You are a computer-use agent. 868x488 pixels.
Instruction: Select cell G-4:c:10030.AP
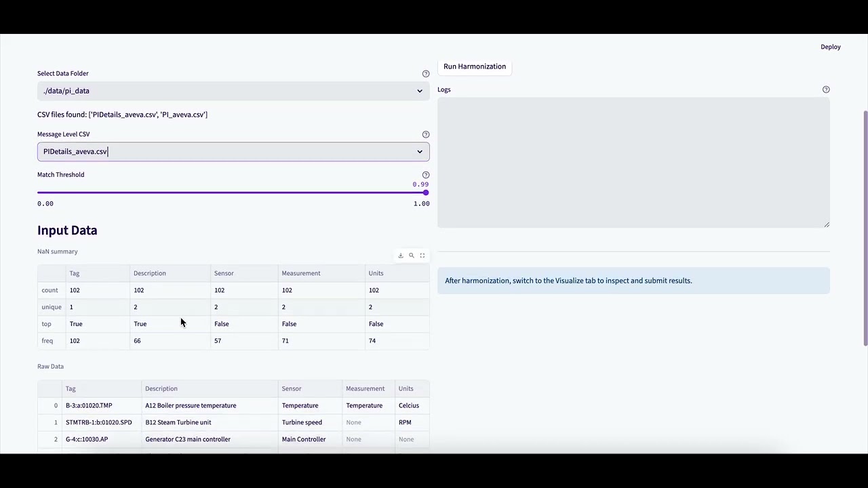(x=101, y=439)
